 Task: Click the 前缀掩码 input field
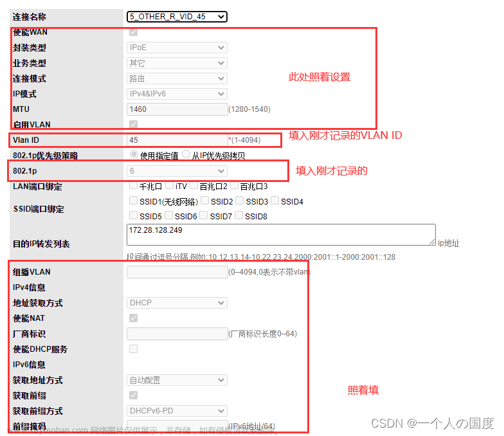[x=177, y=426]
